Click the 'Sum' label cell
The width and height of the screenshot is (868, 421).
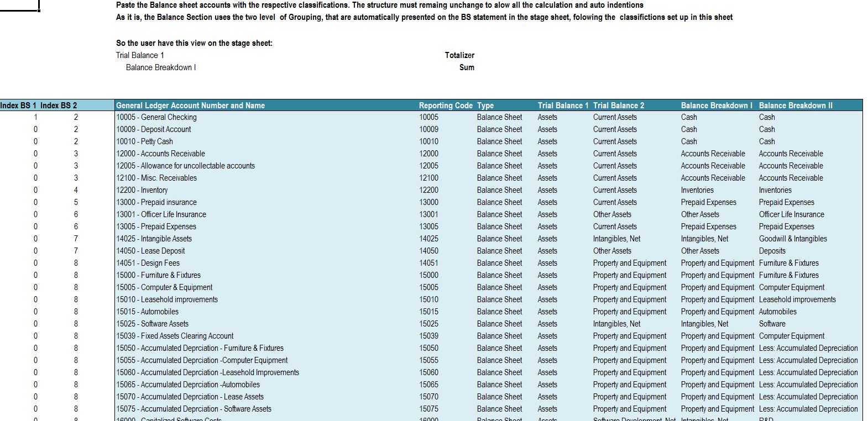[467, 67]
